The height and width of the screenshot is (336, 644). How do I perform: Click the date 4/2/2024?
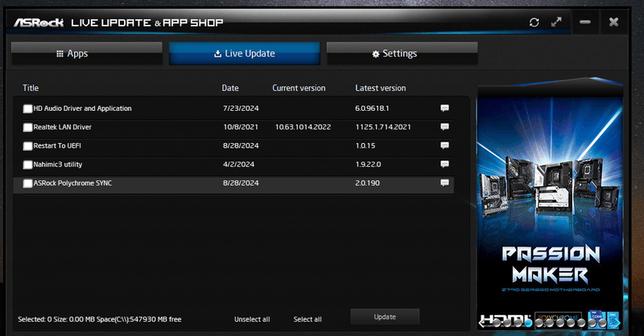[x=238, y=164]
